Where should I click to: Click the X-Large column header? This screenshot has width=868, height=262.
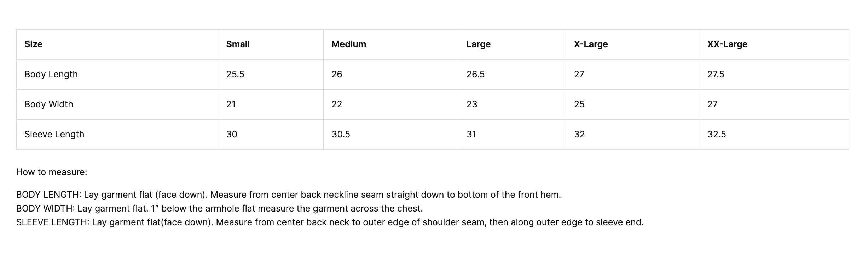(x=591, y=44)
